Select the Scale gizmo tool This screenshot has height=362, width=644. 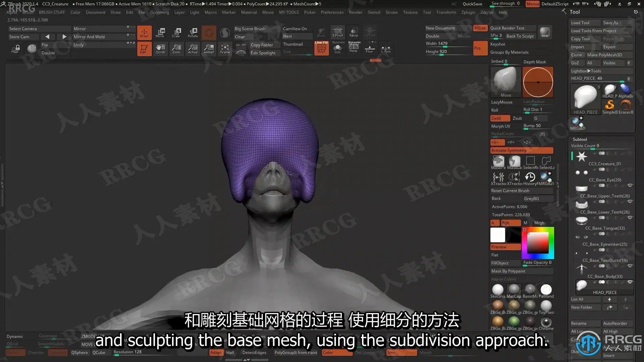pyautogui.click(x=176, y=33)
